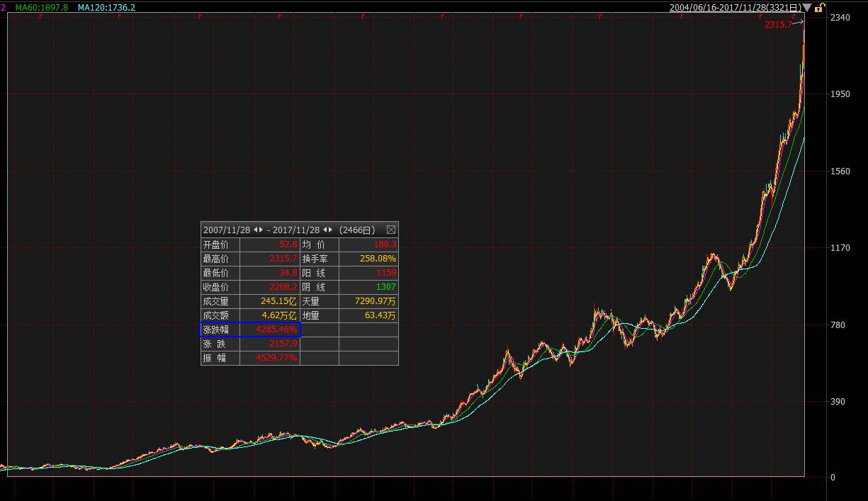The height and width of the screenshot is (501, 868).
Task: Click the 2340 price axis label
Action: pyautogui.click(x=840, y=17)
